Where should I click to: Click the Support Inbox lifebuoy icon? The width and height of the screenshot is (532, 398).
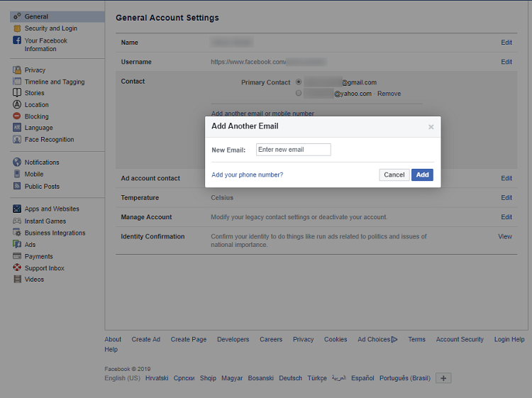[17, 267]
